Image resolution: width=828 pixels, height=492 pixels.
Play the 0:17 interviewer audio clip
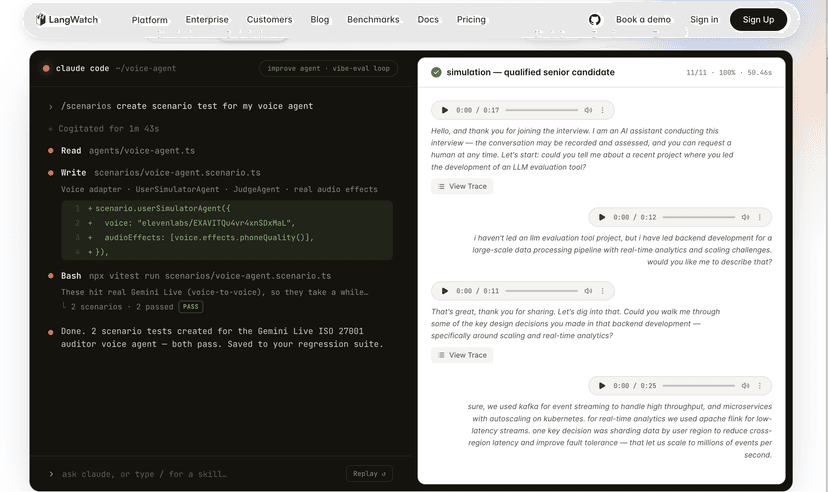click(x=445, y=110)
